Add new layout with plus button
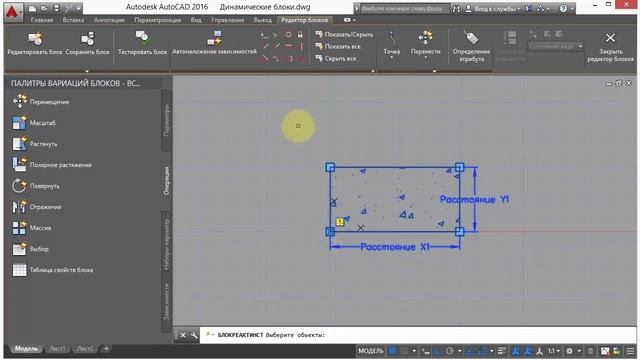The width and height of the screenshot is (640, 360). [107, 349]
